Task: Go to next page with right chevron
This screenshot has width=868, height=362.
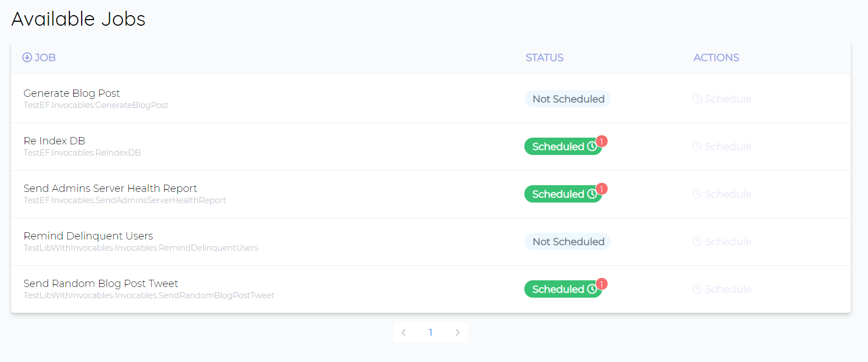Action: (457, 333)
